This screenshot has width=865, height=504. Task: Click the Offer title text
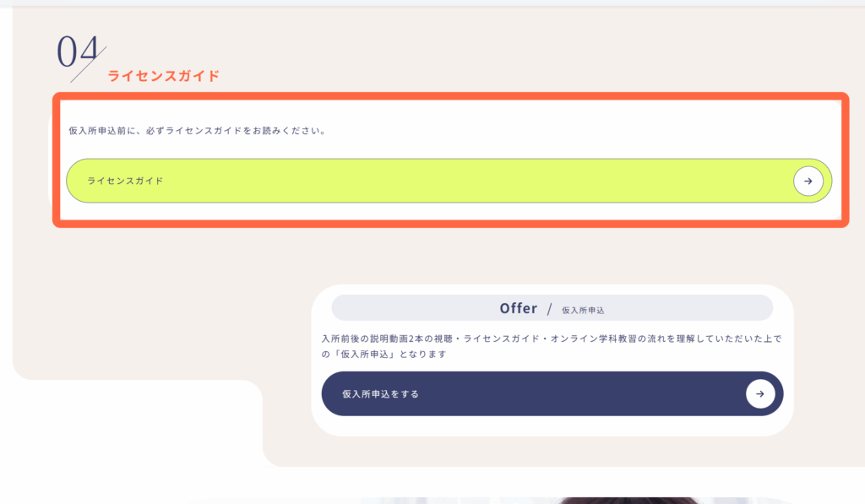519,308
